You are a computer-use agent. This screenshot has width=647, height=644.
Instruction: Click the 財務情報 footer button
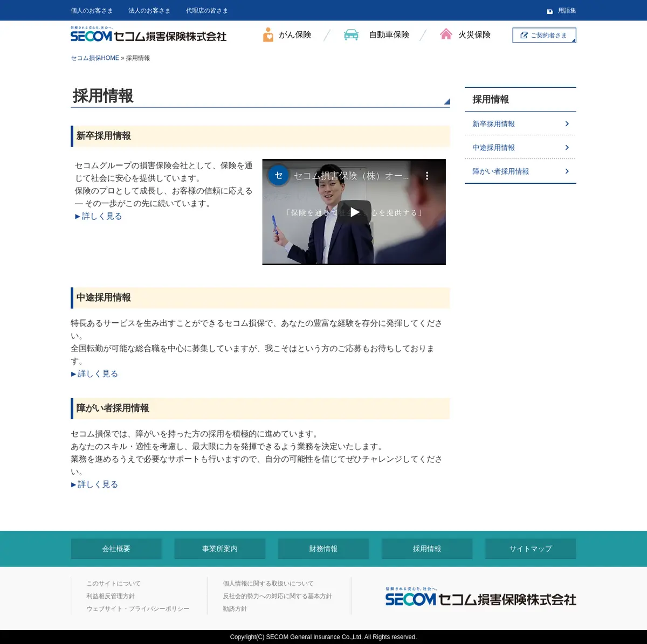(323, 549)
